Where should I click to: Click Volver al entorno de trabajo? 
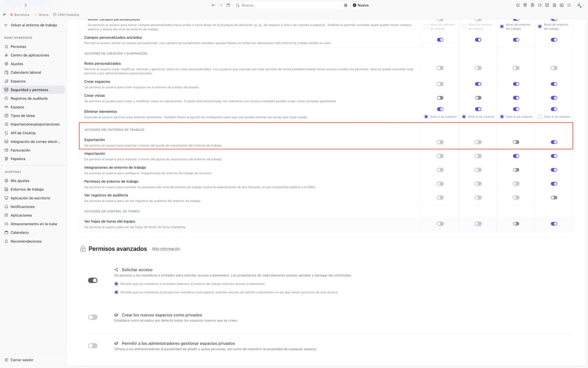click(34, 25)
